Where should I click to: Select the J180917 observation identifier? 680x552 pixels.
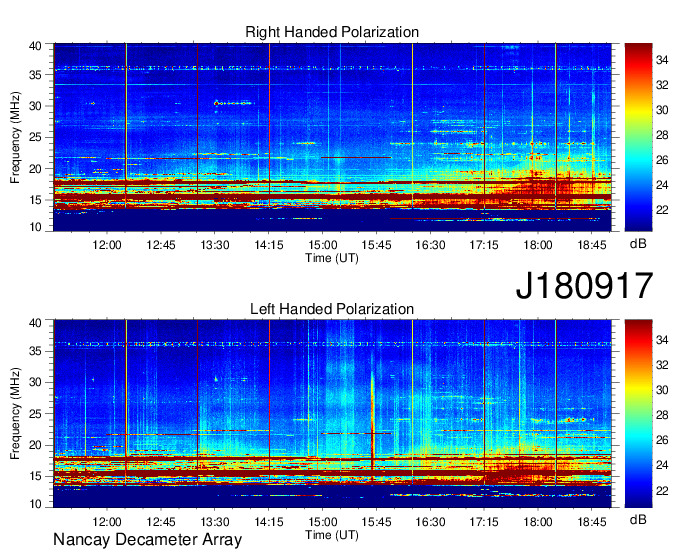click(584, 285)
